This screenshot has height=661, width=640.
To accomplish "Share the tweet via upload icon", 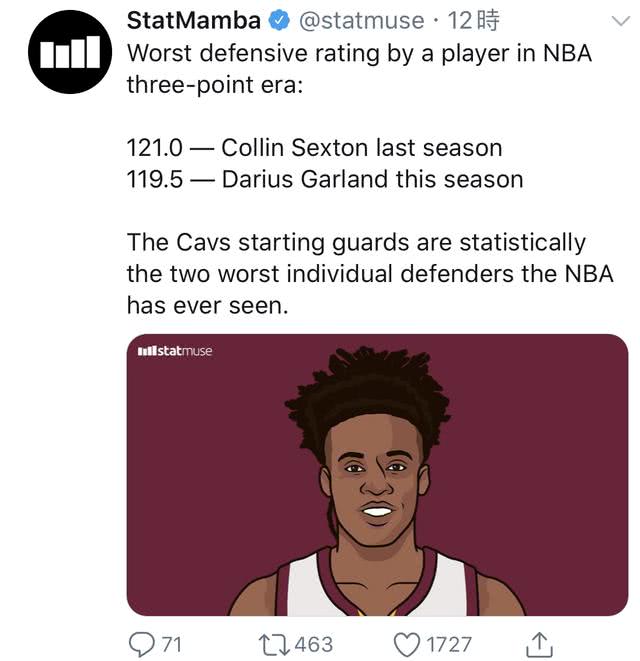I will coord(539,644).
